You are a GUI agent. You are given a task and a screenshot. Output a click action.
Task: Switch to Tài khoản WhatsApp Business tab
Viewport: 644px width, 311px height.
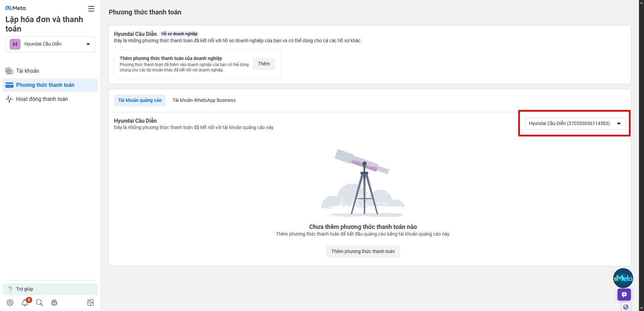pyautogui.click(x=204, y=100)
